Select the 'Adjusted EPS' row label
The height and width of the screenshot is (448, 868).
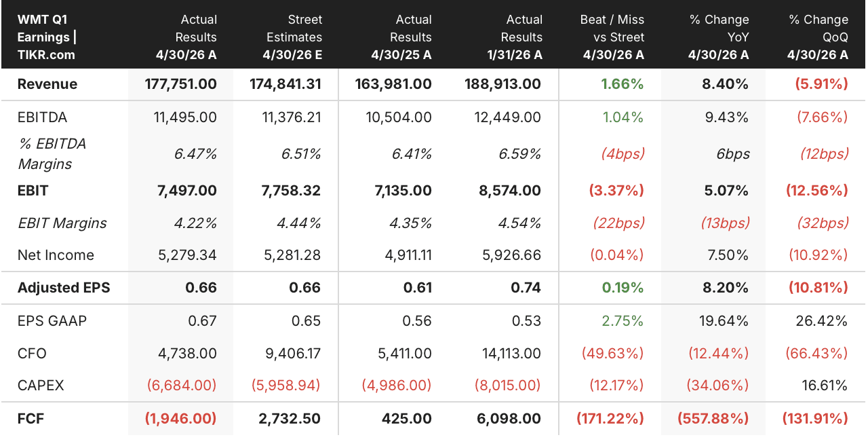(64, 288)
